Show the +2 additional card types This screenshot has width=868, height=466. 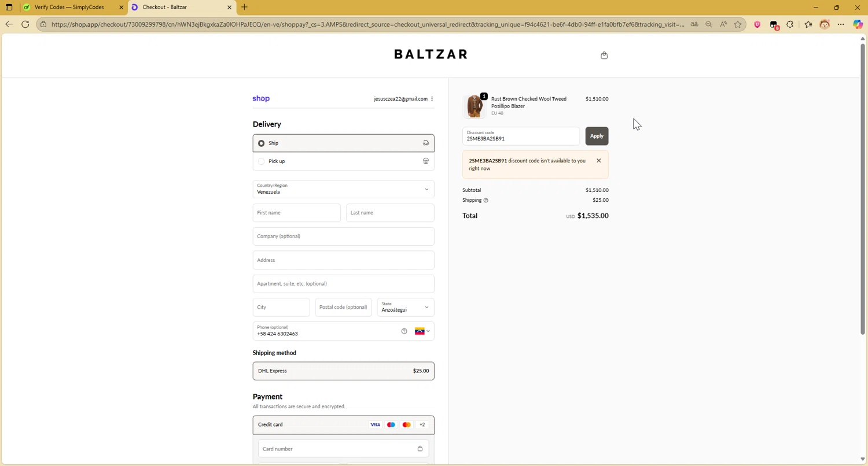(422, 425)
